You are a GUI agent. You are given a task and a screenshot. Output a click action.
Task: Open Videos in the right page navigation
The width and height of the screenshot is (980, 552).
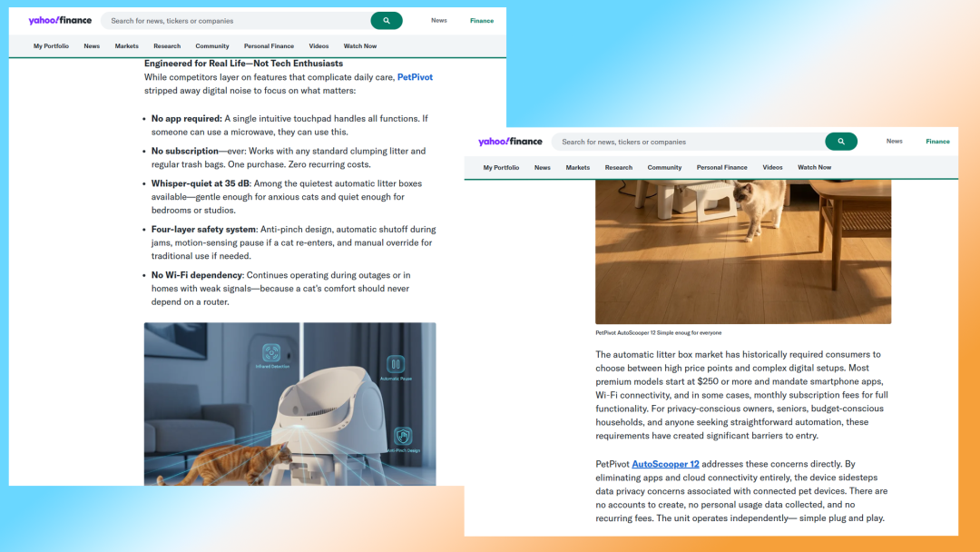click(x=772, y=168)
